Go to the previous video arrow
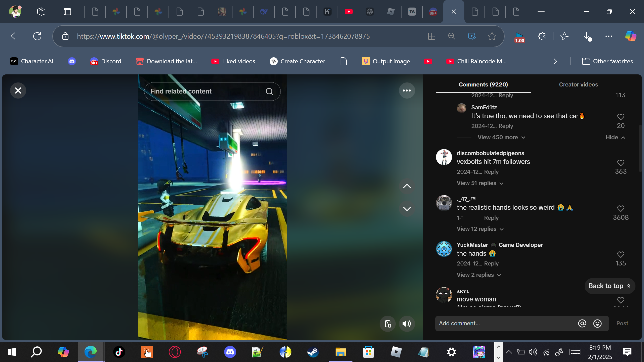This screenshot has width=644, height=362. pyautogui.click(x=407, y=186)
